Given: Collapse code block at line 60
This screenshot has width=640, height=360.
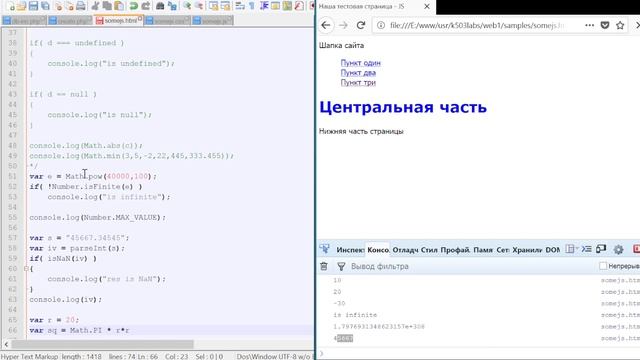Looking at the screenshot, I should pyautogui.click(x=26, y=269).
